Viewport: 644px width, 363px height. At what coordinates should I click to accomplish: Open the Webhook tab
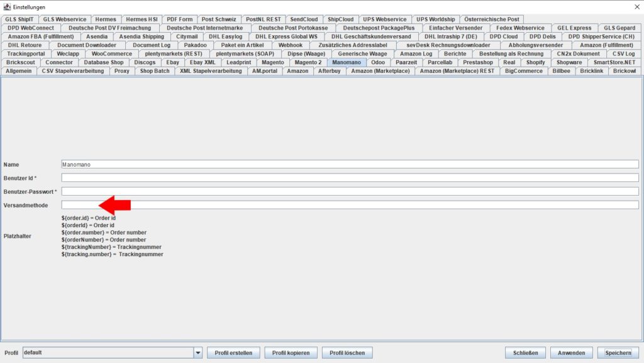click(x=291, y=45)
